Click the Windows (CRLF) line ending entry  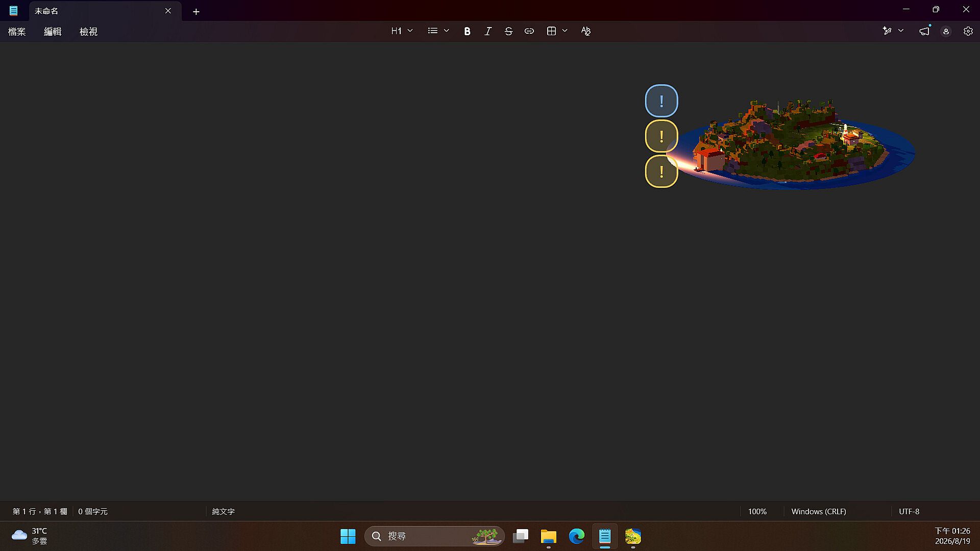pyautogui.click(x=819, y=511)
